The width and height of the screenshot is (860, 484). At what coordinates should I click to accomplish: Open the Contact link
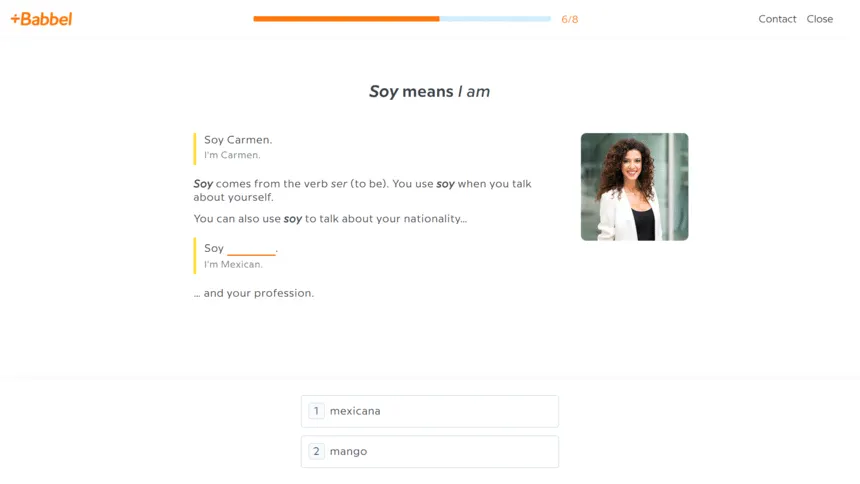[777, 19]
